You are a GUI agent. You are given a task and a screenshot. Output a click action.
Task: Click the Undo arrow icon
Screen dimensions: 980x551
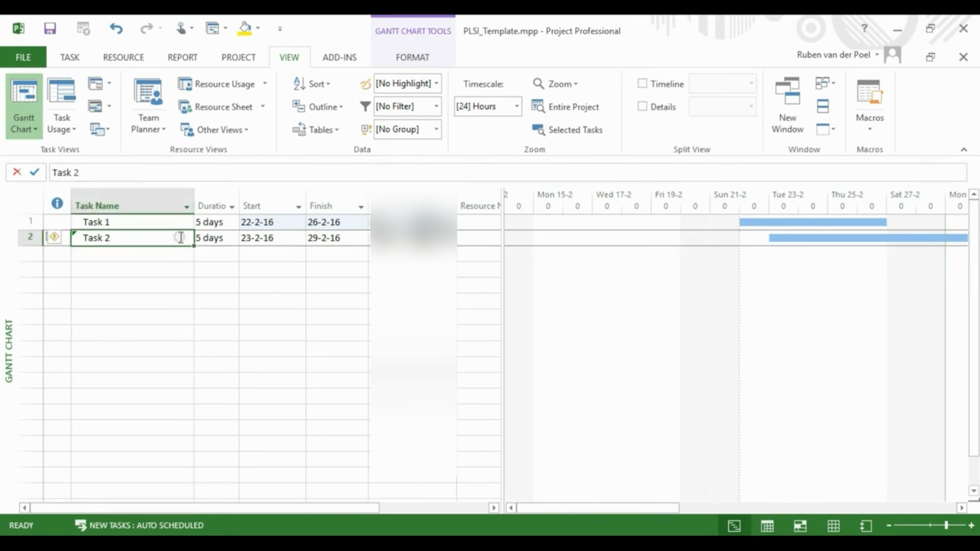[116, 29]
